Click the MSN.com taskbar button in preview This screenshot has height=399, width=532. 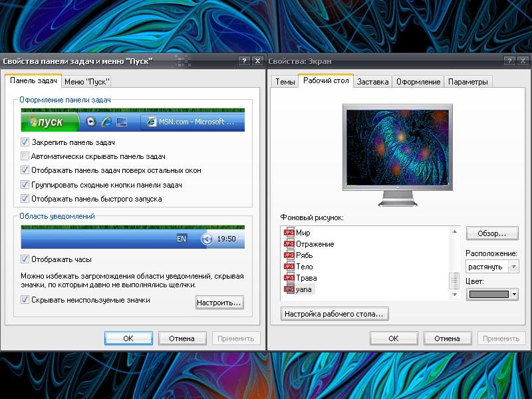[x=192, y=122]
